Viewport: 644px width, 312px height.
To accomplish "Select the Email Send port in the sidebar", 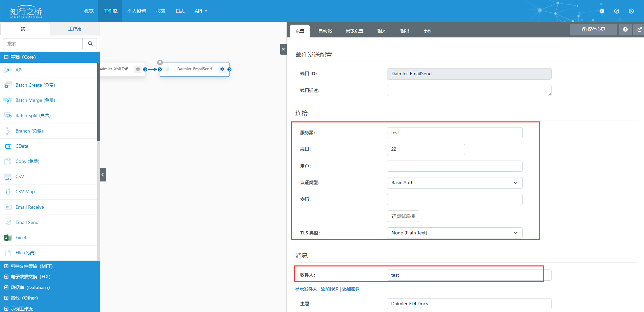I will (27, 222).
